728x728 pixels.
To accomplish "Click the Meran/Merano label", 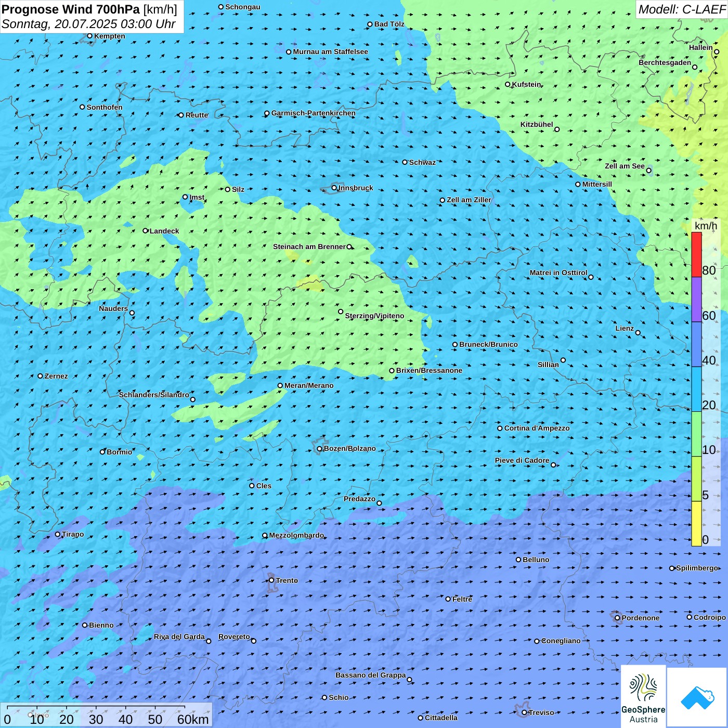I will pos(309,385).
